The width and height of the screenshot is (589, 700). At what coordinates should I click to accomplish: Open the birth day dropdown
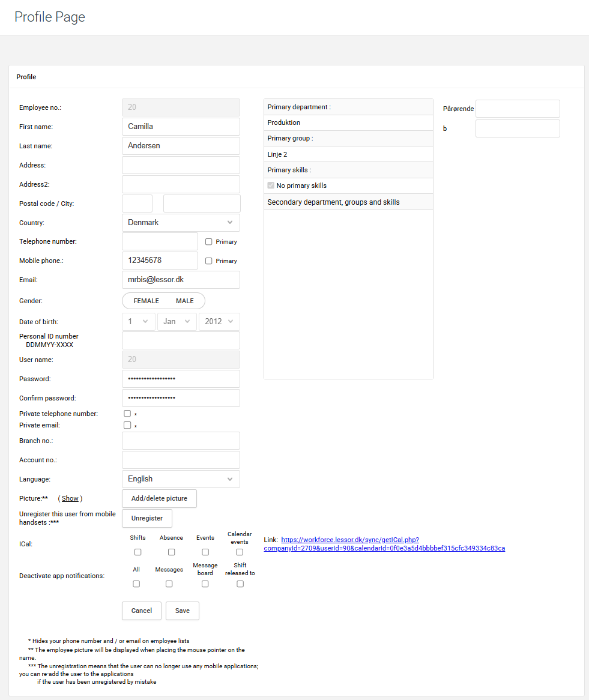139,321
